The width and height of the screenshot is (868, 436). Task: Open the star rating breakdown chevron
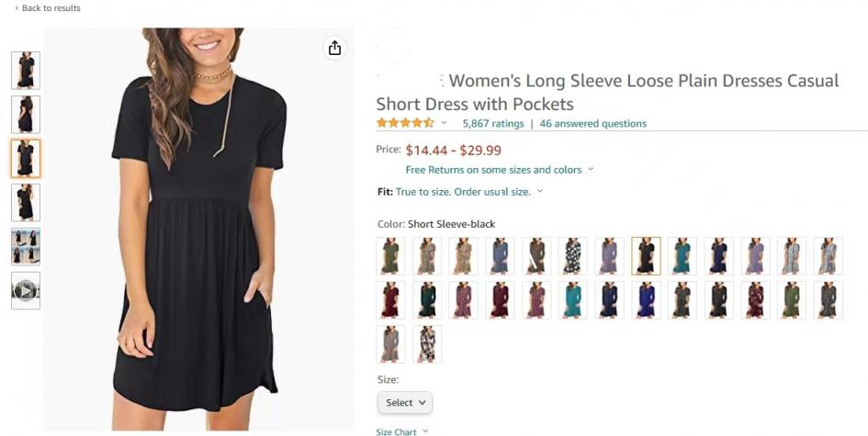click(444, 123)
